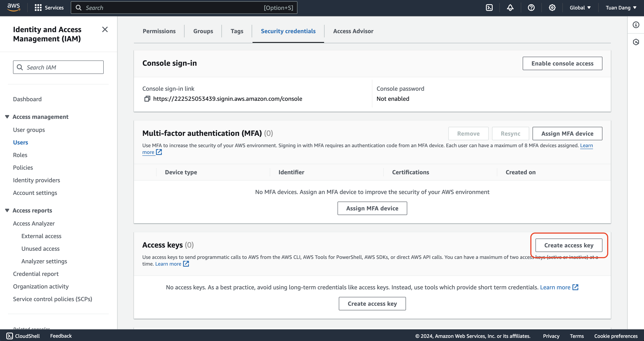Open the hexagon tools icon at right edge
644x341 pixels.
(x=636, y=42)
